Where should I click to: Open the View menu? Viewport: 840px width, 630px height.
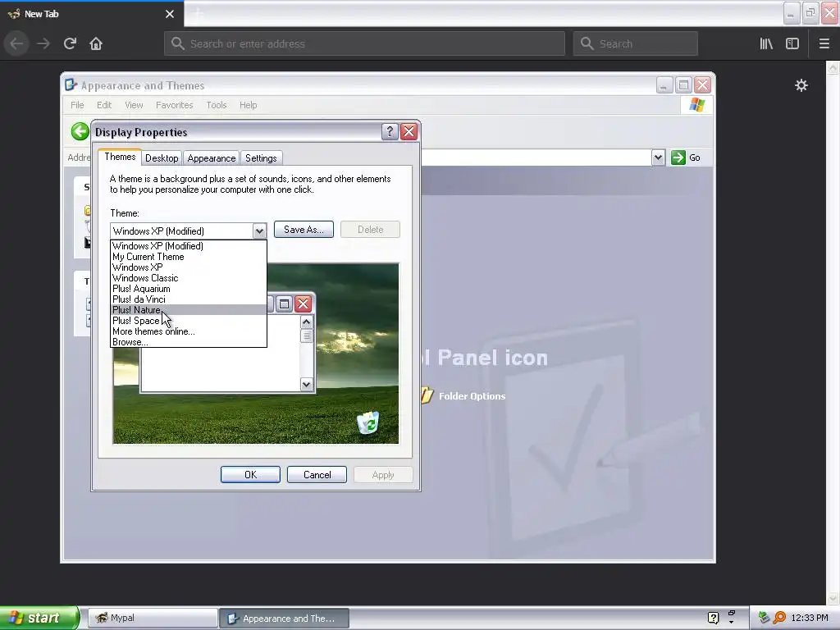(x=134, y=105)
